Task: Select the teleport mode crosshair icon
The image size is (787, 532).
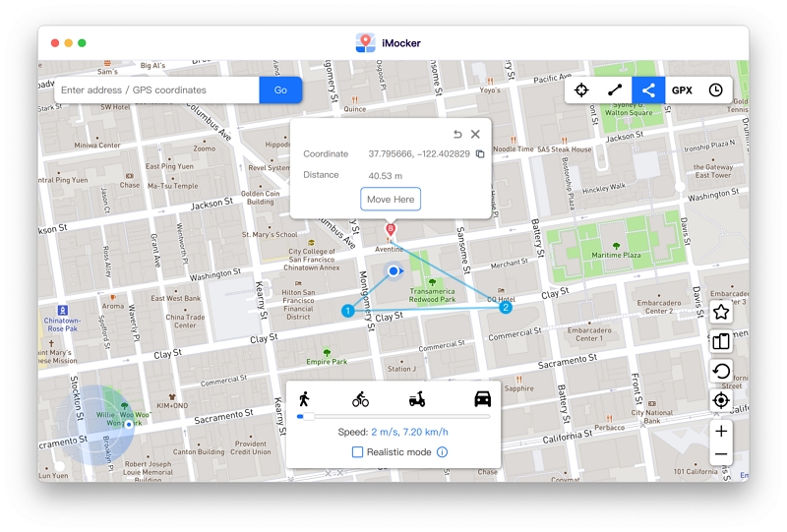Action: [581, 90]
